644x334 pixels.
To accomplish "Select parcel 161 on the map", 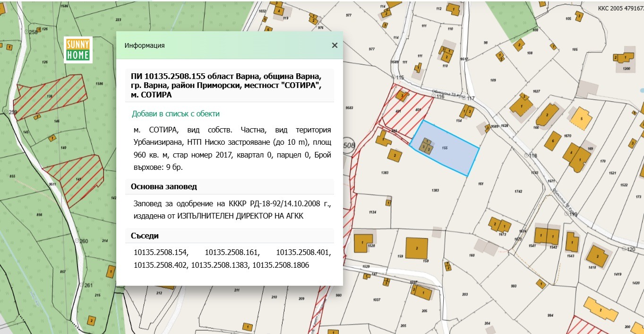I will 481,184.
